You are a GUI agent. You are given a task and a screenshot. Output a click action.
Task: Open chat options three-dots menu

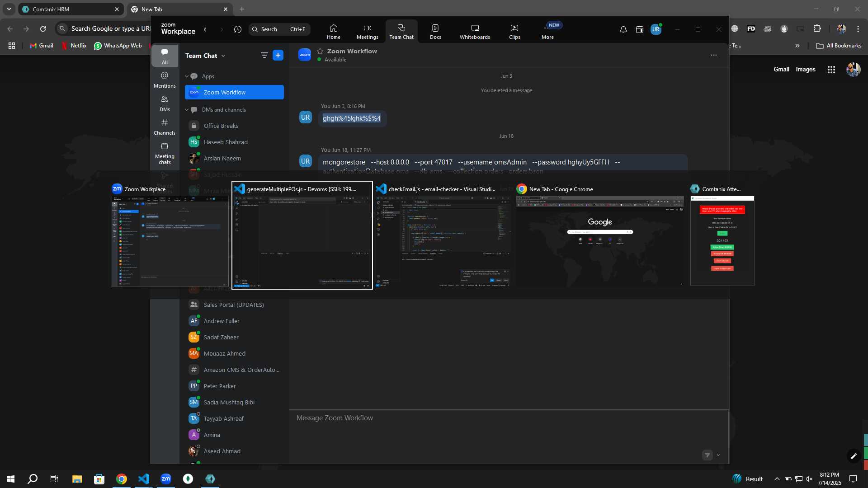click(713, 55)
